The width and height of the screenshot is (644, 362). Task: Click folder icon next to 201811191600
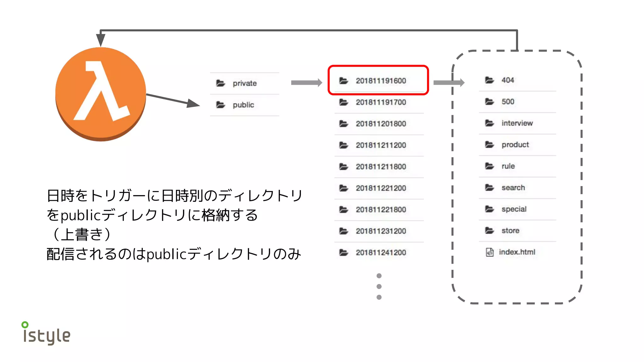point(344,81)
